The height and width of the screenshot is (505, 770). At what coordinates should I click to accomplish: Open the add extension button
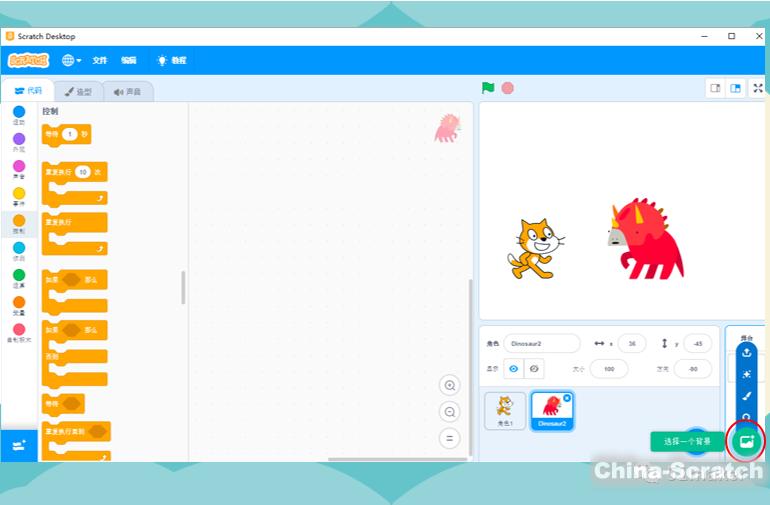(19, 447)
